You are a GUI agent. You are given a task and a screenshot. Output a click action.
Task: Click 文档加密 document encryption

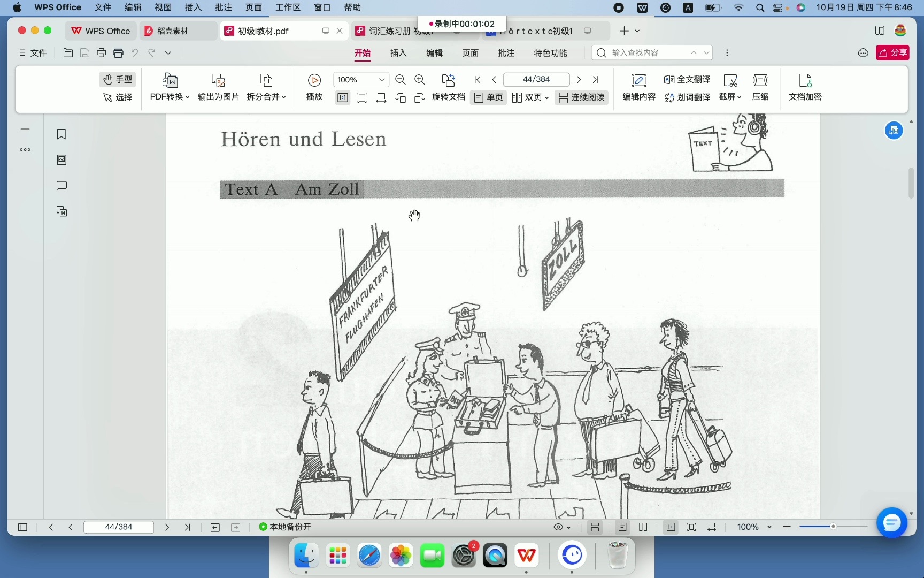click(x=805, y=87)
